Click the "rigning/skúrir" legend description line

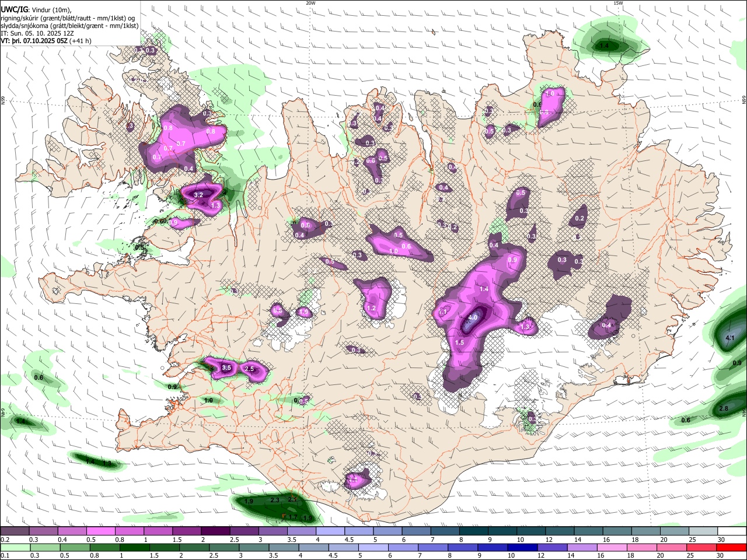click(69, 18)
